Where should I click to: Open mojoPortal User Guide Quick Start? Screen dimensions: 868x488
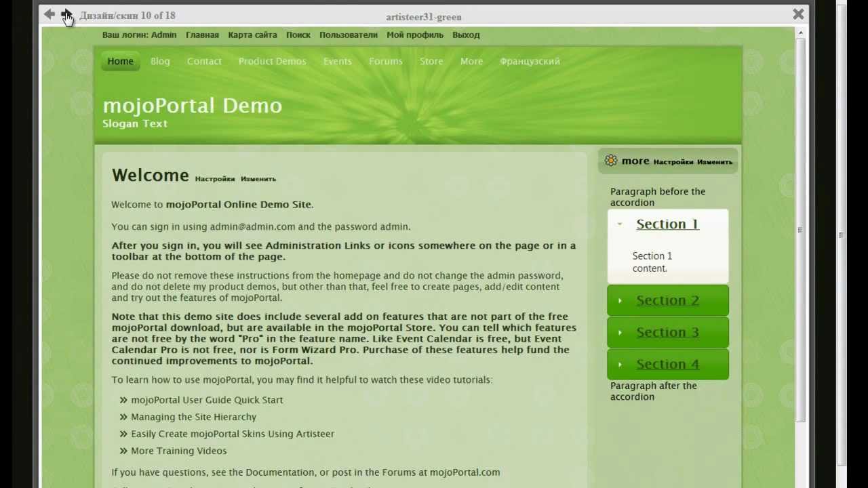click(x=207, y=400)
